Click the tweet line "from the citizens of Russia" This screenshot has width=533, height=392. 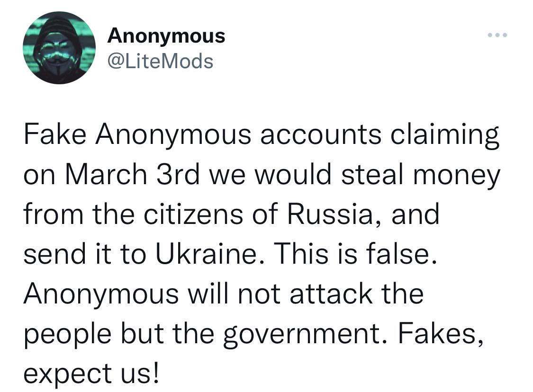(232, 214)
